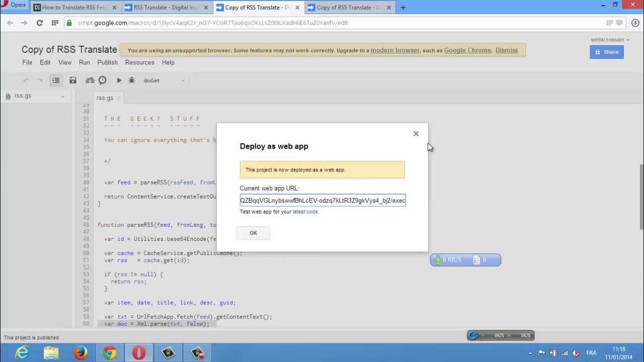The image size is (644, 362).
Task: Undo the last edit in toolbar
Action: coord(27,80)
